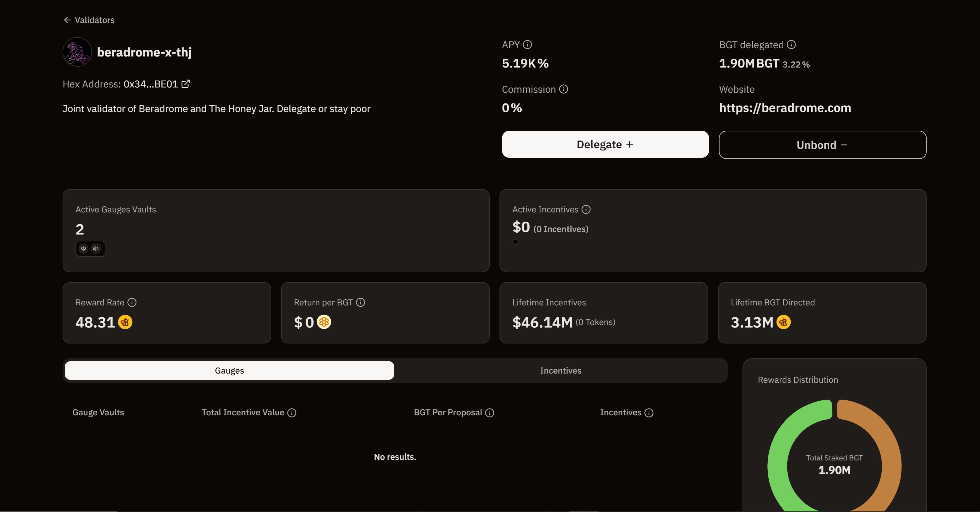This screenshot has width=980, height=512.
Task: Open the beradrome.com website link
Action: point(785,108)
